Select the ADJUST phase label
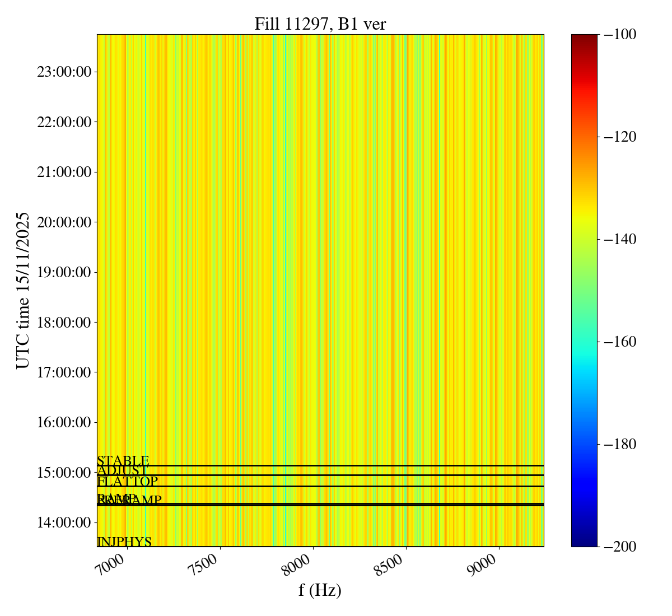Viewport: 672px width, 616px height. [123, 470]
